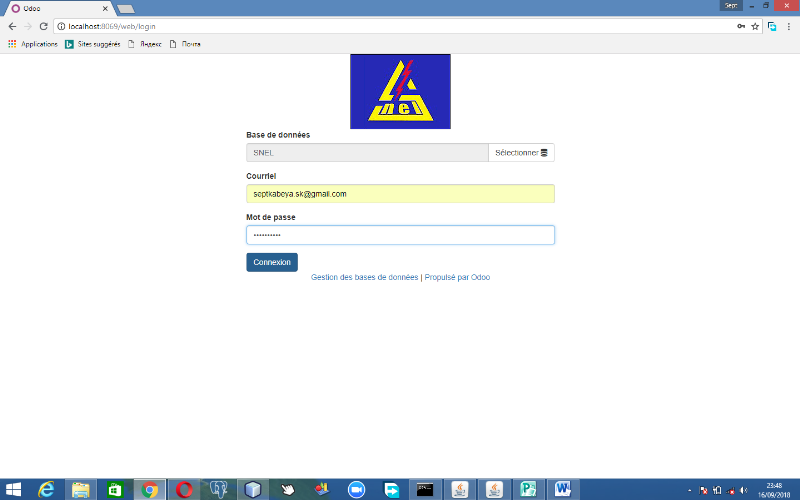This screenshot has height=500, width=800.
Task: Switch to Chrome in taskbar
Action: pos(149,490)
